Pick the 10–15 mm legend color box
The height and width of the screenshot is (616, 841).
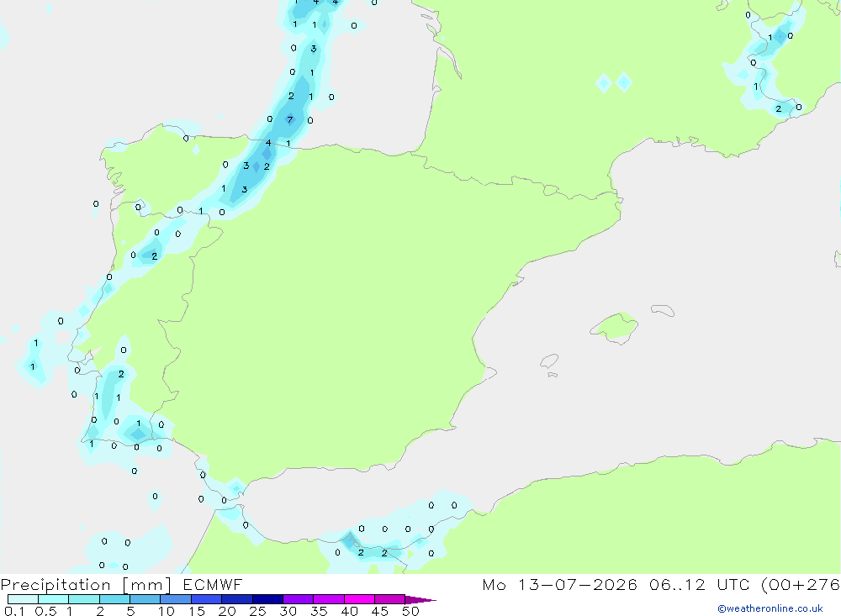[x=176, y=599]
